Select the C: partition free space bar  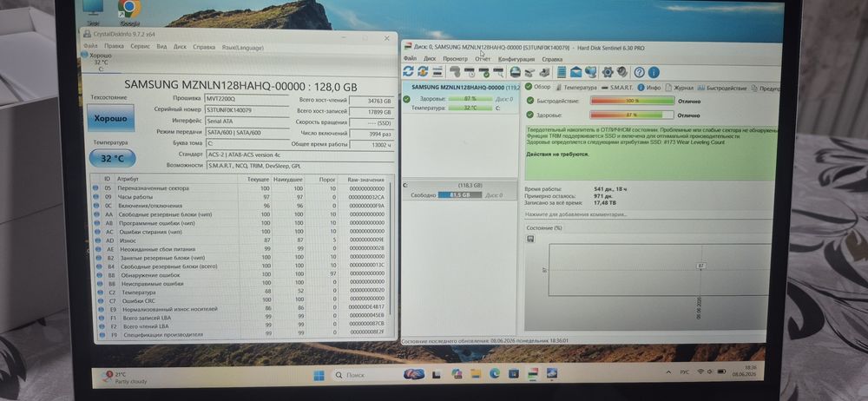pyautogui.click(x=459, y=195)
